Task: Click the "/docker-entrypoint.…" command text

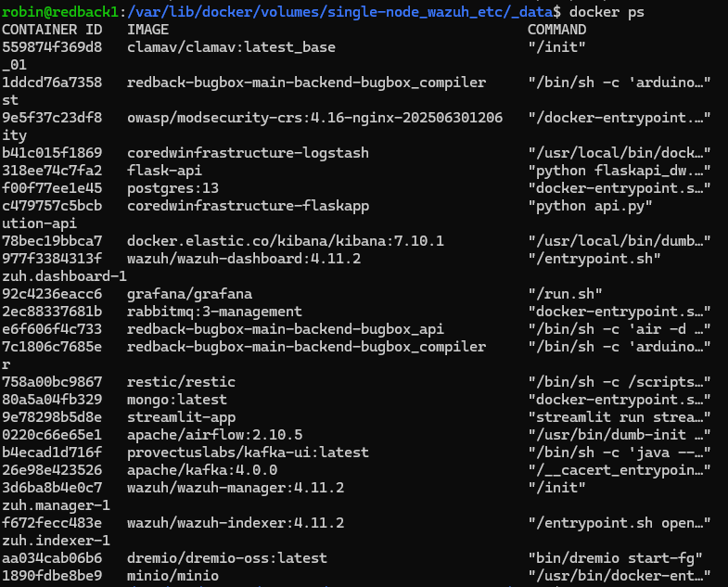Action: [x=619, y=118]
